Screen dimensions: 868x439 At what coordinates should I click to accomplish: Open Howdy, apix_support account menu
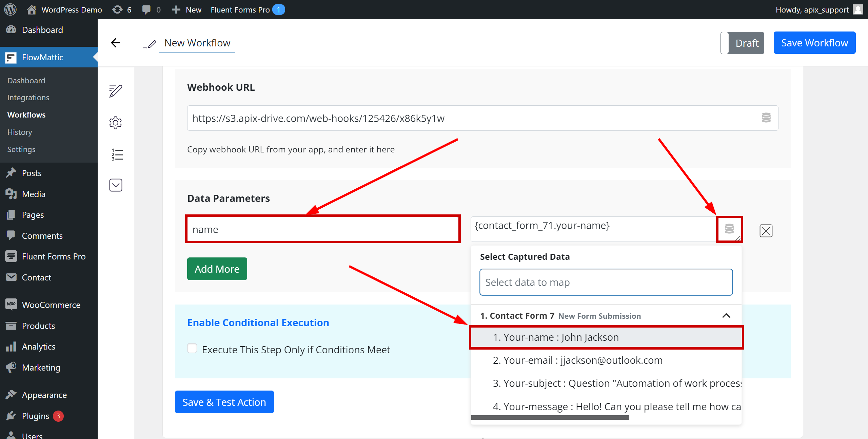818,9
